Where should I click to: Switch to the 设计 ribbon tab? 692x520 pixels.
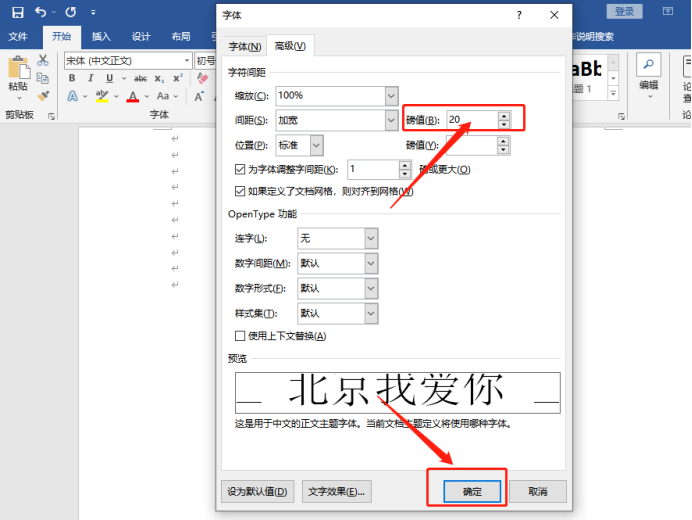pyautogui.click(x=141, y=36)
